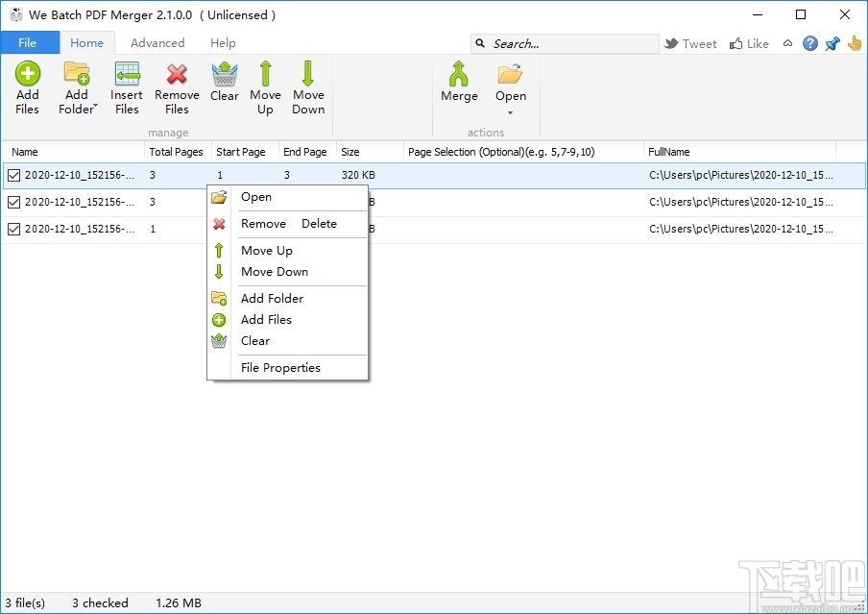Open the Add Folder dropdown arrow
The width and height of the screenshot is (868, 614).
(x=94, y=109)
